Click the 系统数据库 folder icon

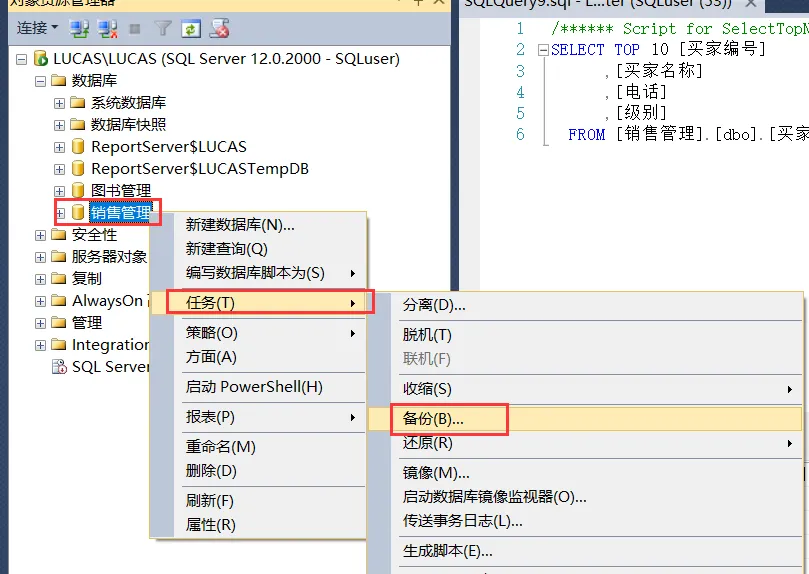tap(77, 103)
